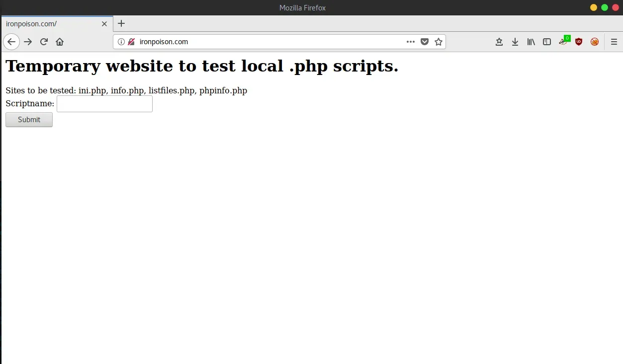Image resolution: width=623 pixels, height=364 pixels.
Task: Open the uBlock Origin extension popup
Action: (x=579, y=42)
